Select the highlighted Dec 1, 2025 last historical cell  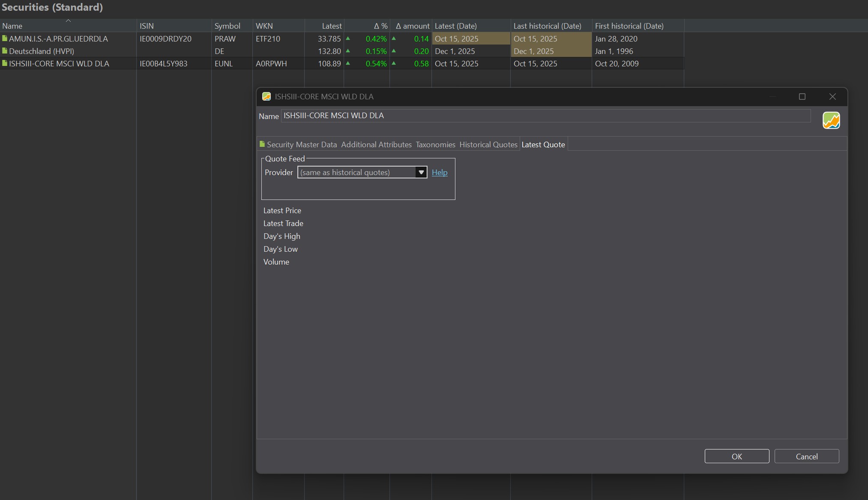(x=551, y=51)
